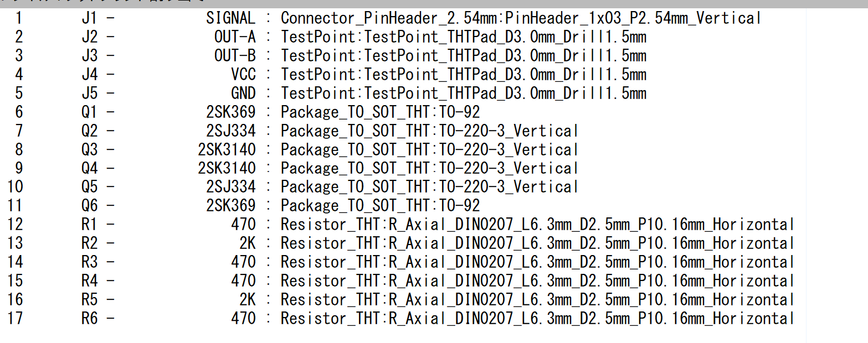Select the OUT-A value in row 2
868x343 pixels.
235,37
